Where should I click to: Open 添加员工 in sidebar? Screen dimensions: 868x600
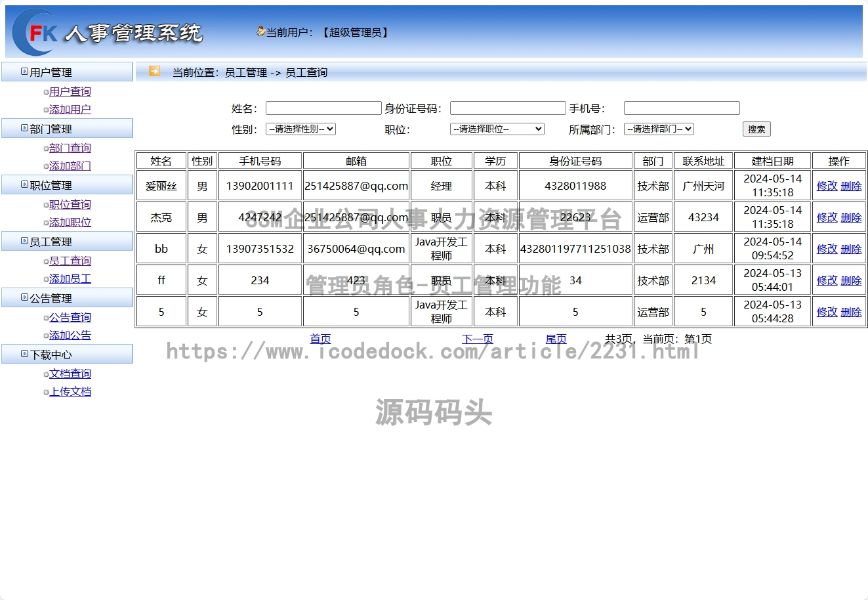tap(70, 278)
